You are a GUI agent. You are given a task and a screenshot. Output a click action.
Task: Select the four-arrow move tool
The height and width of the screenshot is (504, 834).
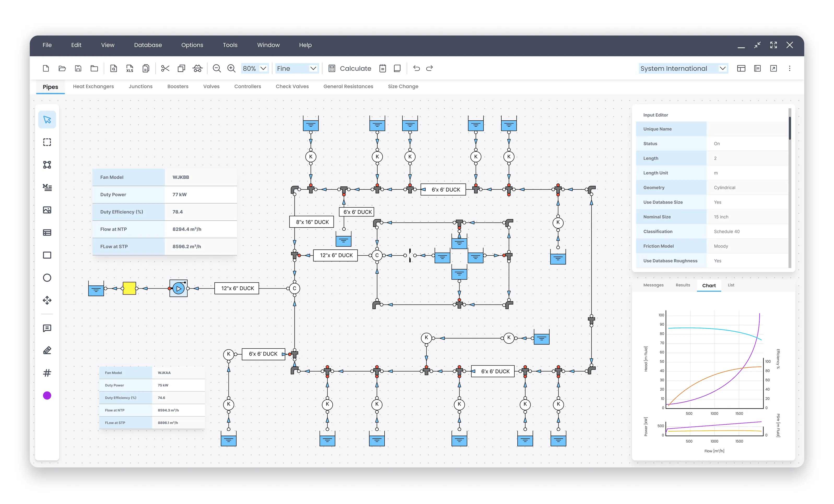[x=47, y=300]
